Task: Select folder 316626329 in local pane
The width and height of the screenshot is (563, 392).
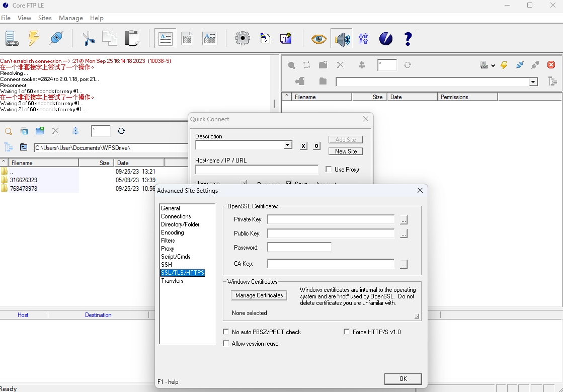Action: (23, 180)
